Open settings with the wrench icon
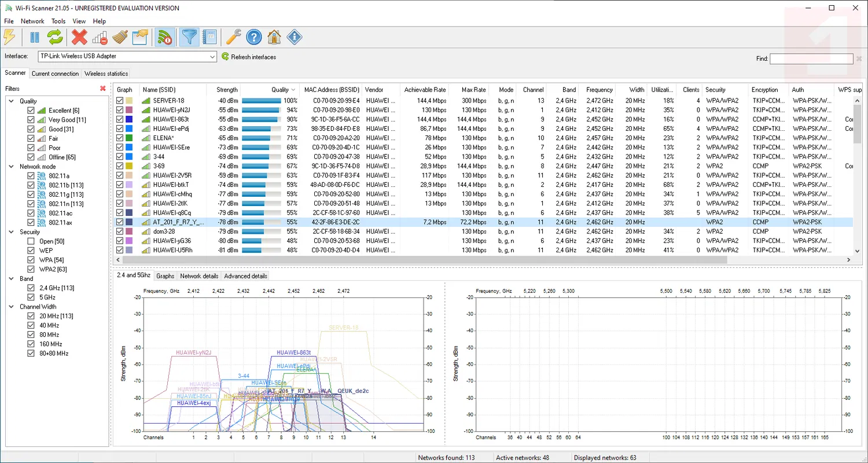The image size is (868, 463). click(233, 38)
